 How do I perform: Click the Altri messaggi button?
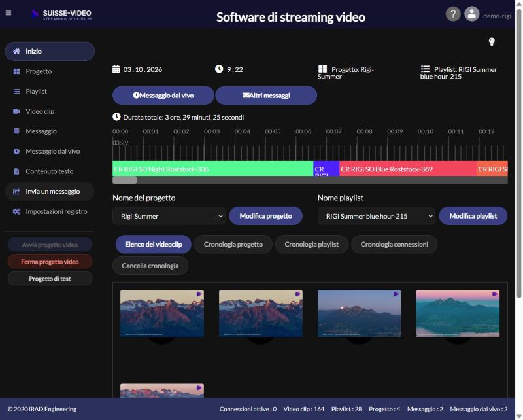(x=266, y=96)
